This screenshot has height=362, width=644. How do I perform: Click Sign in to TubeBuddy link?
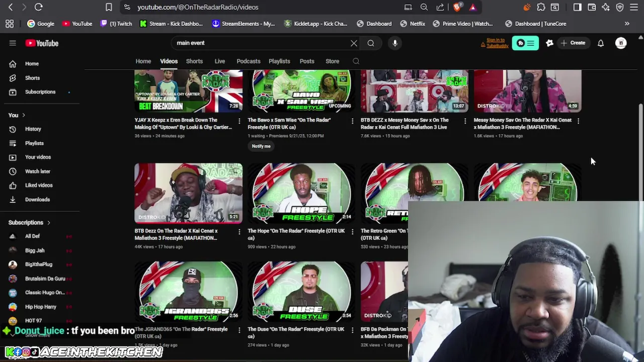pyautogui.click(x=495, y=43)
